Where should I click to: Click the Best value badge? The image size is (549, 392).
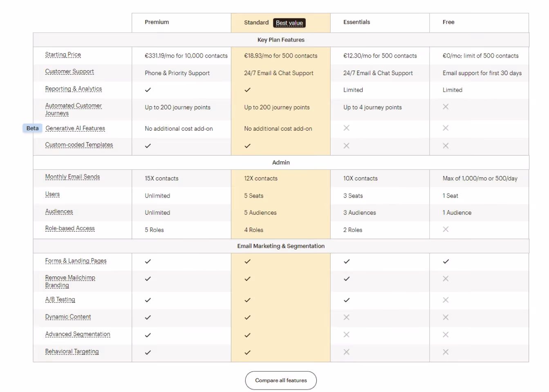point(289,23)
